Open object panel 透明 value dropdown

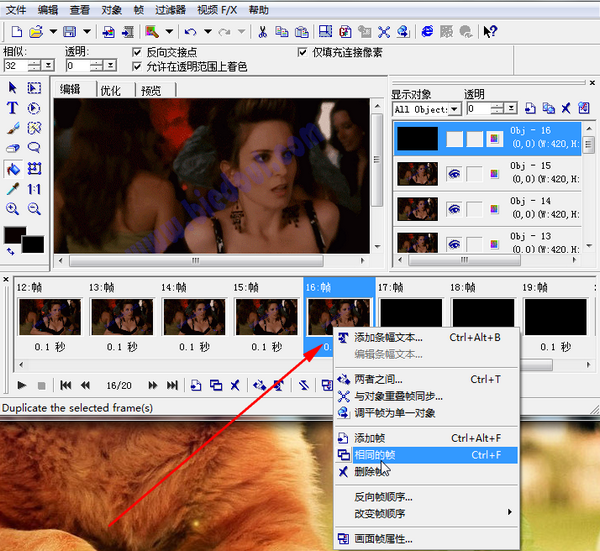tap(511, 109)
